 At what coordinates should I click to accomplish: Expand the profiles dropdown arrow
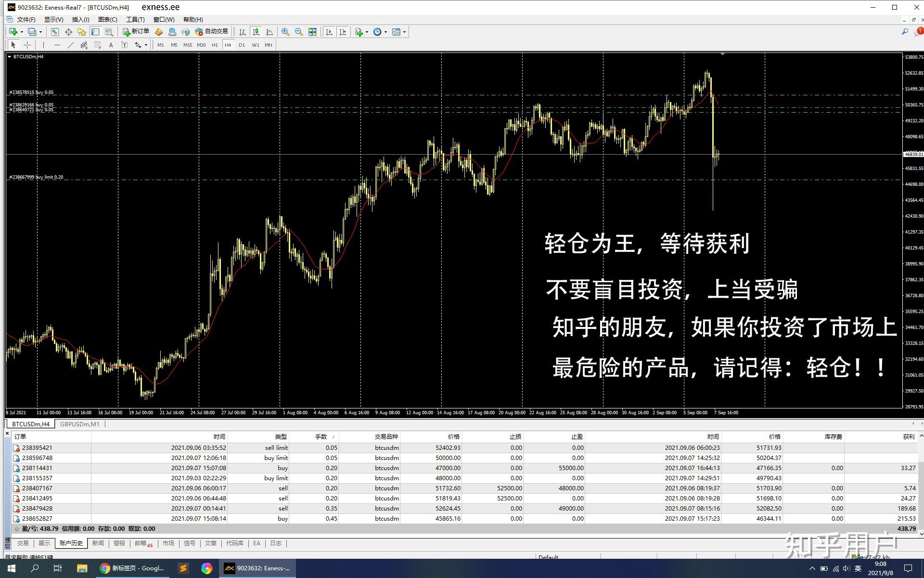pos(40,32)
